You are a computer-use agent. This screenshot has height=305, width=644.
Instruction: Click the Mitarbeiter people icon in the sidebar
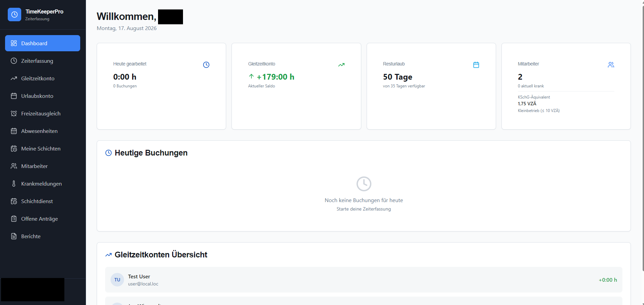pos(14,166)
